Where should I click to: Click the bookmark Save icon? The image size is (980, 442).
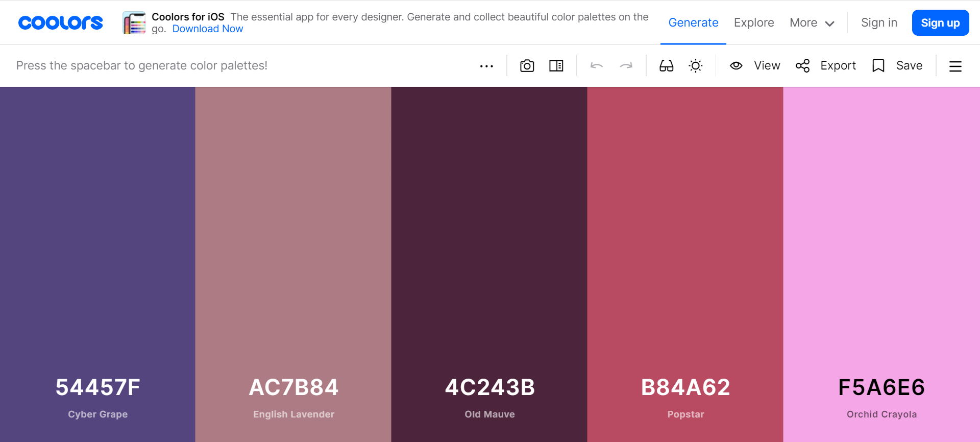pyautogui.click(x=878, y=66)
